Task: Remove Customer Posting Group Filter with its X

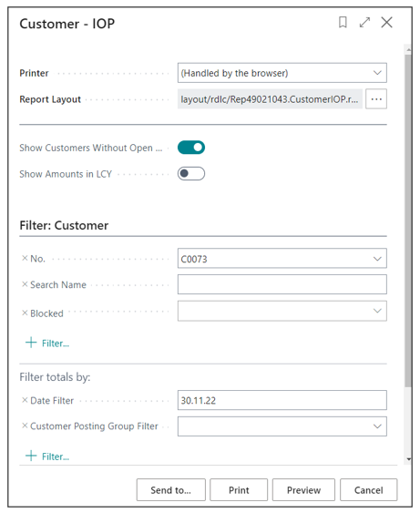Action: [25, 426]
